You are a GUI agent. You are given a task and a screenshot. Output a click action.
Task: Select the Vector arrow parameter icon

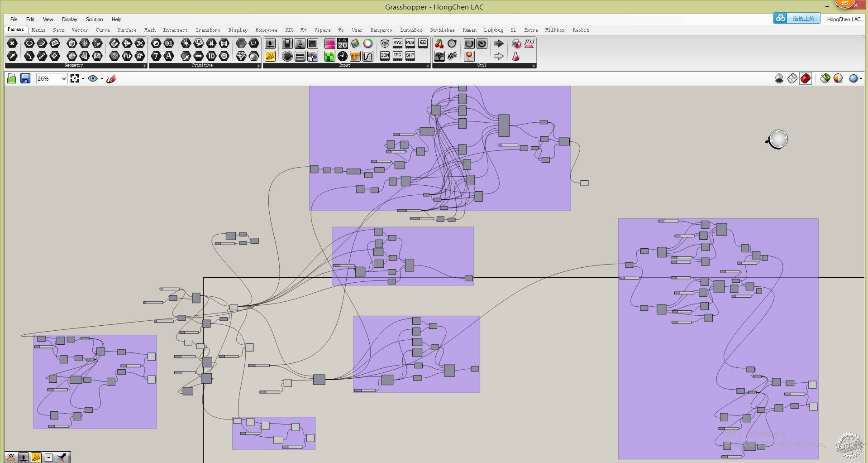[x=13, y=56]
